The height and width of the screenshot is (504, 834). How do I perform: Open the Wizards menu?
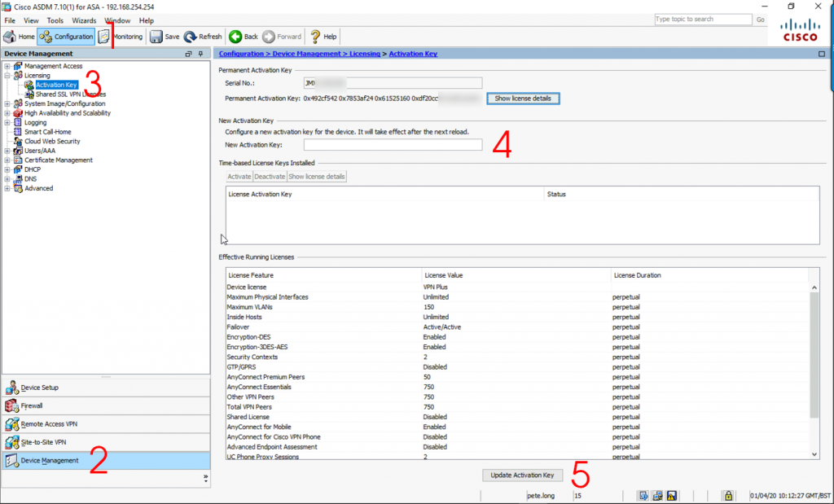tap(84, 20)
